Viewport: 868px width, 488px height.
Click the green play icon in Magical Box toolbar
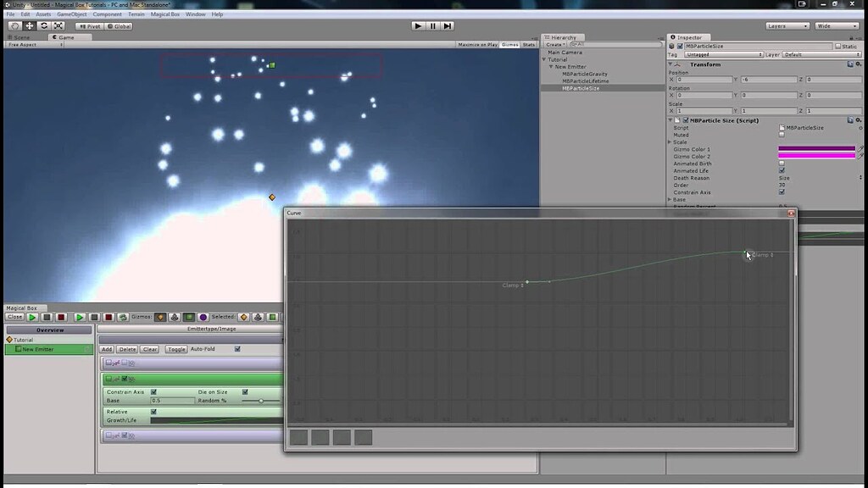32,317
